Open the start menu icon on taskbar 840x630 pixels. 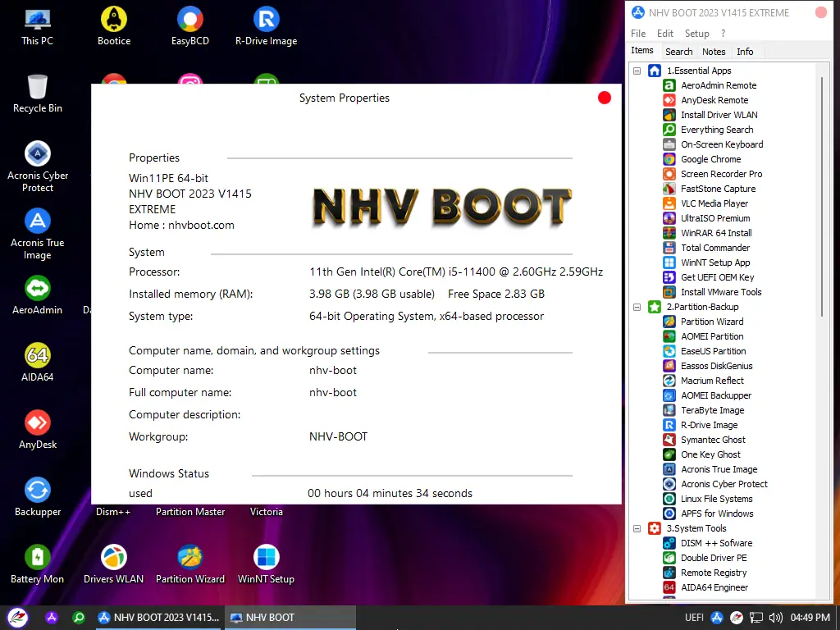coord(16,618)
